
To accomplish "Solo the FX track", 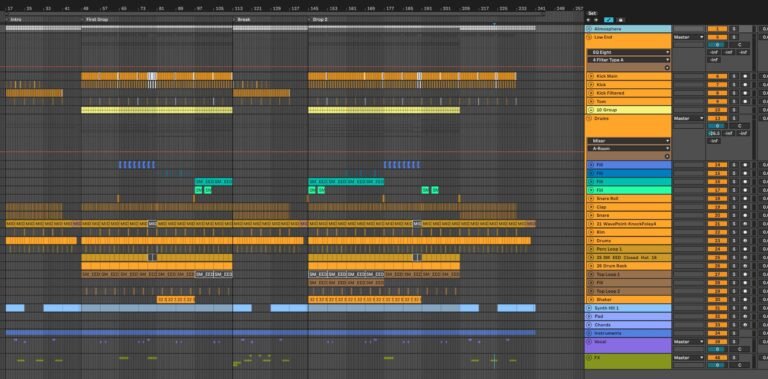I will pos(734,358).
